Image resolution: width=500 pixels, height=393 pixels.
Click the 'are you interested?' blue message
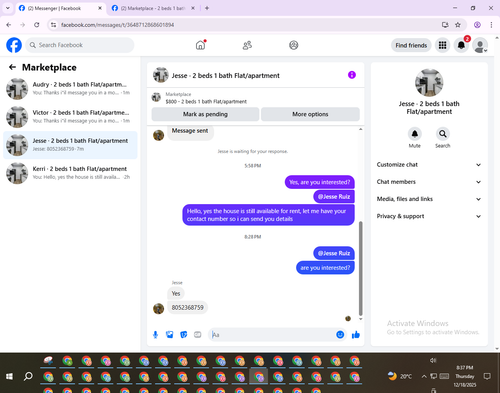tap(325, 268)
